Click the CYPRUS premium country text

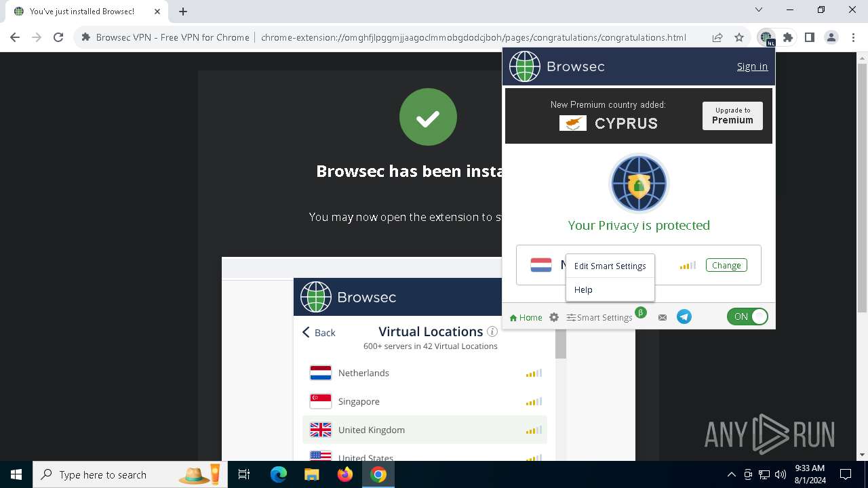[x=626, y=123]
